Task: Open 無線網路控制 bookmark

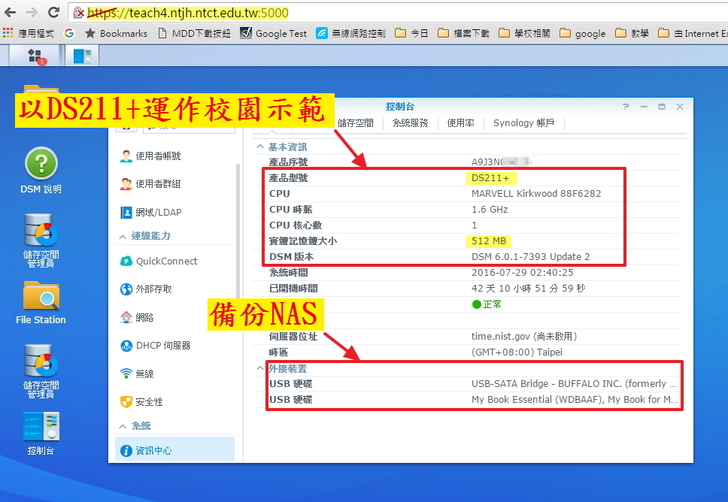Action: pyautogui.click(x=351, y=33)
